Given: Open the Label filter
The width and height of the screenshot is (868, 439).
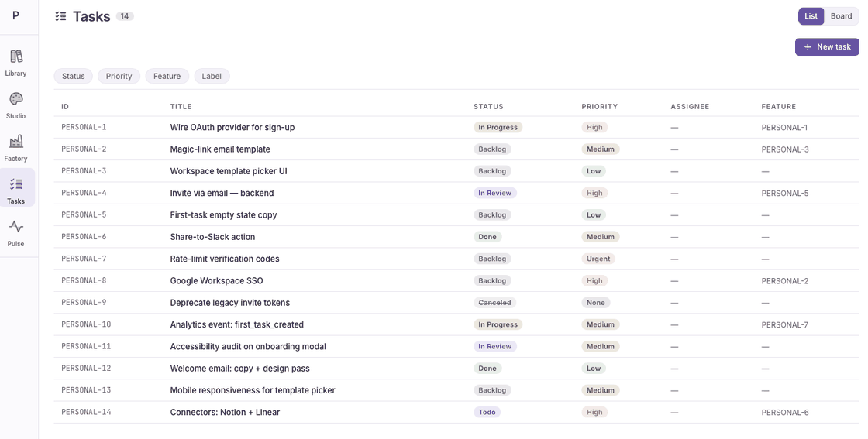Looking at the screenshot, I should (x=212, y=77).
